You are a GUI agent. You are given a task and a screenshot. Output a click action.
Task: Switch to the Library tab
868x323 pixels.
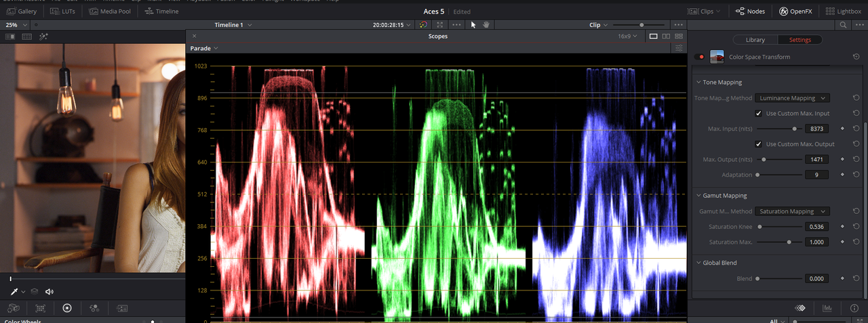[755, 40]
